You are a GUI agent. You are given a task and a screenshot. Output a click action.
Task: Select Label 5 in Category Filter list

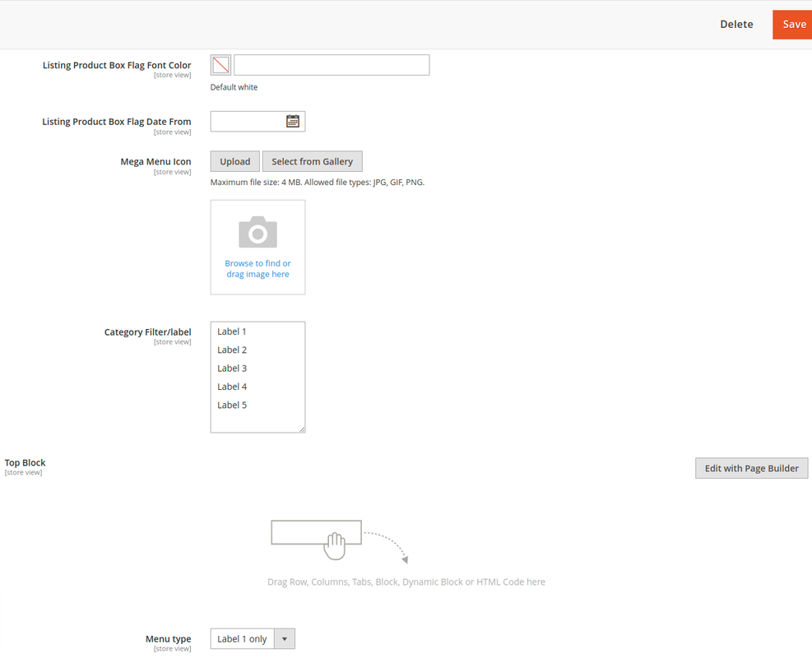point(258,405)
